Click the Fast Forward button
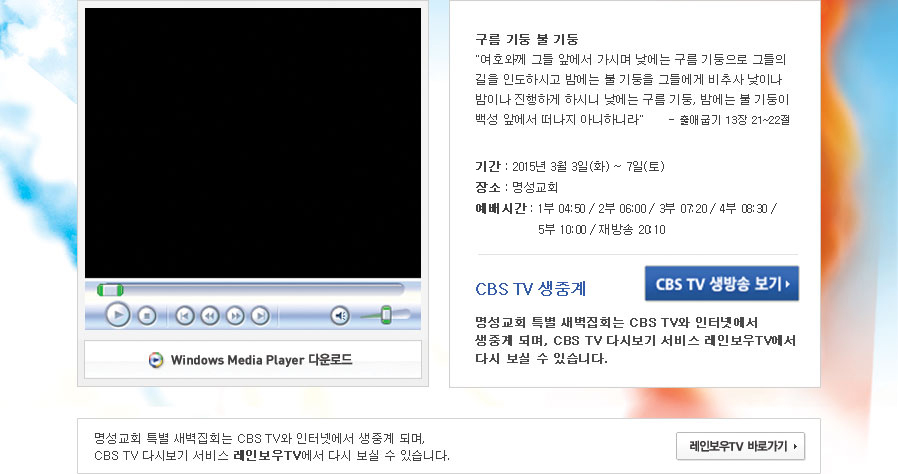This screenshot has width=898, height=474. [235, 316]
